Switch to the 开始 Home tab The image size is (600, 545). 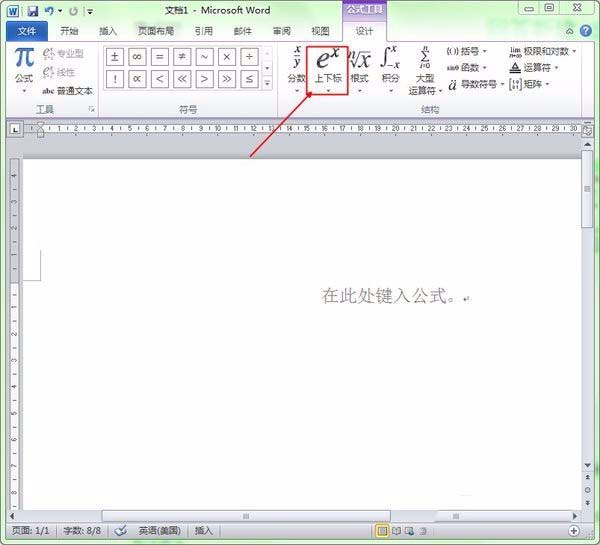[x=69, y=31]
